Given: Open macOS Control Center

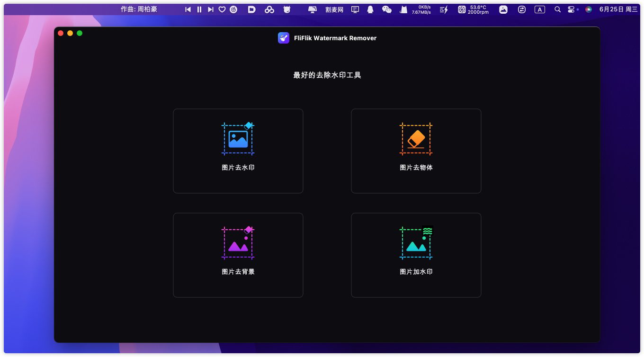Looking at the screenshot, I should click(x=571, y=9).
